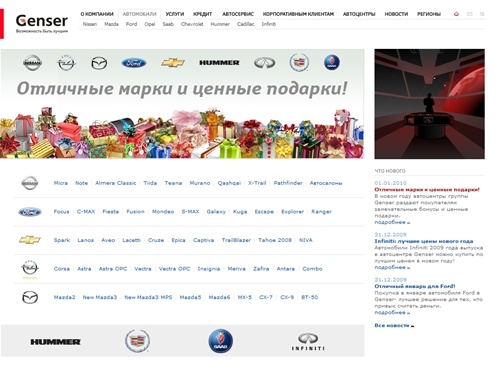
Task: Open the Opel Zafira link
Action: pos(261,269)
